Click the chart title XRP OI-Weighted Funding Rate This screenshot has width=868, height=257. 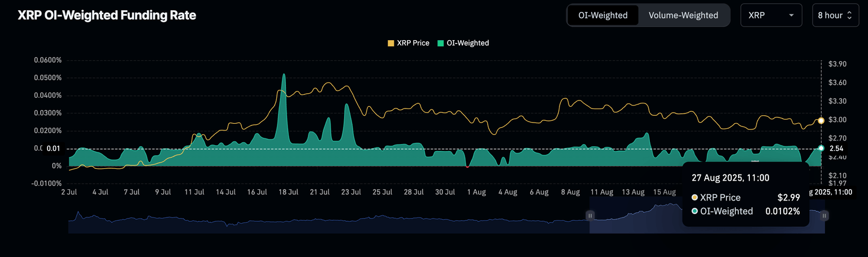click(x=107, y=16)
